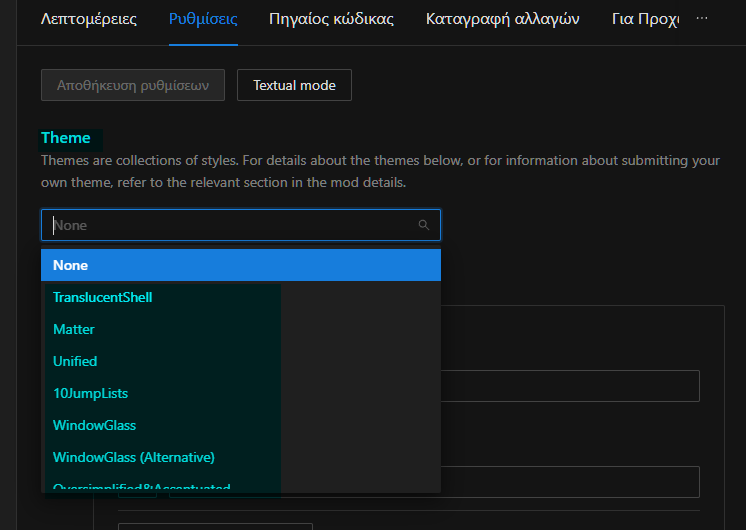The image size is (746, 530).
Task: Open the Πηγαίος κώδικας tab
Action: tap(331, 19)
